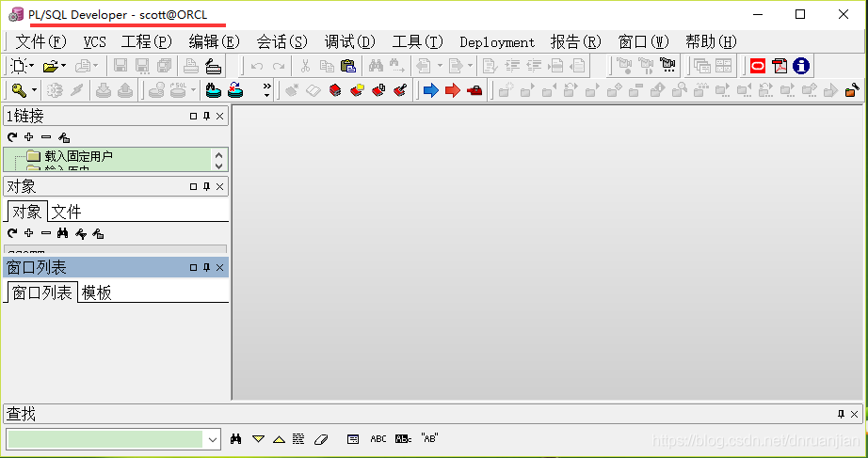Open the 工程(P) menu
The width and height of the screenshot is (868, 458).
(x=147, y=42)
